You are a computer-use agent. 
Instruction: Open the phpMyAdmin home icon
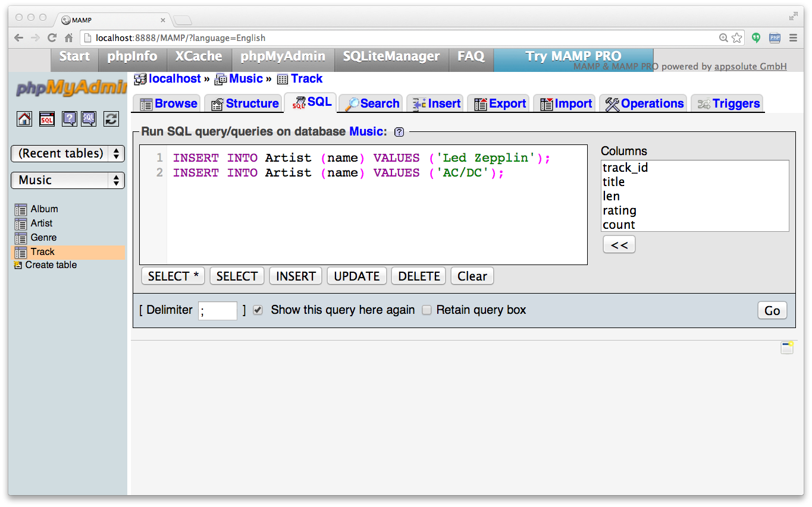(x=24, y=119)
